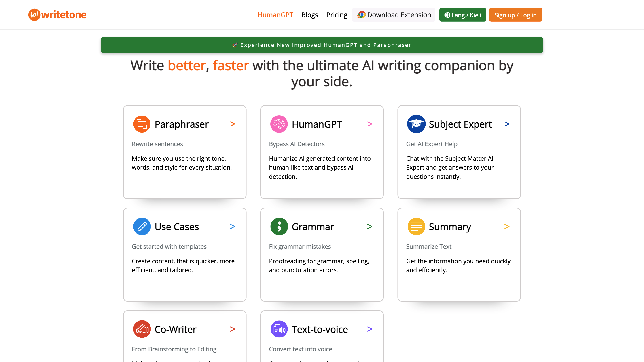Click the Grammar green semicolon icon
This screenshot has height=362, width=644.
(279, 227)
